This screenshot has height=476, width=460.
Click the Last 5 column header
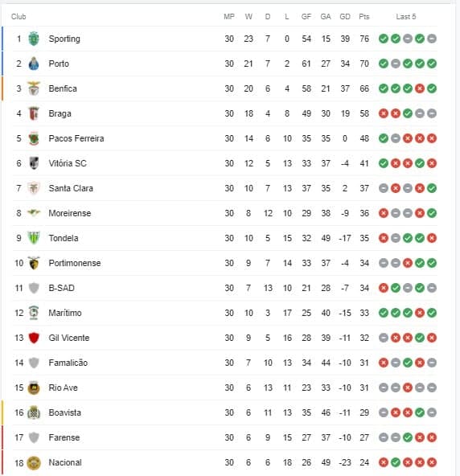pos(406,17)
